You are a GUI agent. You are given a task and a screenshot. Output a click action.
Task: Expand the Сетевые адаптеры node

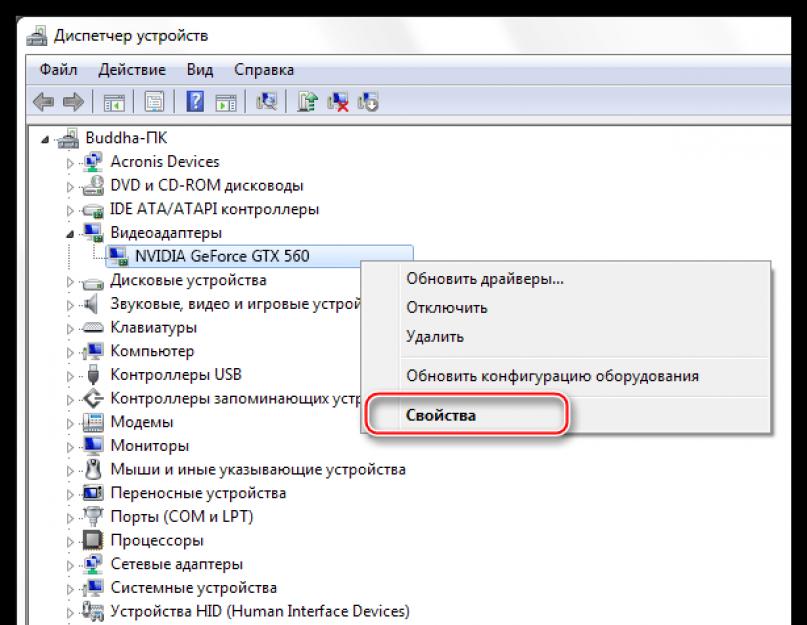tap(70, 565)
